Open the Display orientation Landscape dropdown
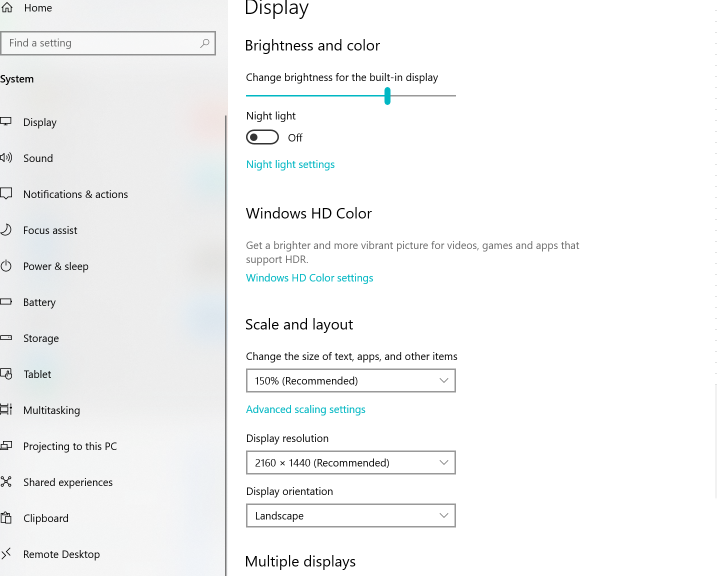Viewport: 717px width, 576px height. (350, 516)
